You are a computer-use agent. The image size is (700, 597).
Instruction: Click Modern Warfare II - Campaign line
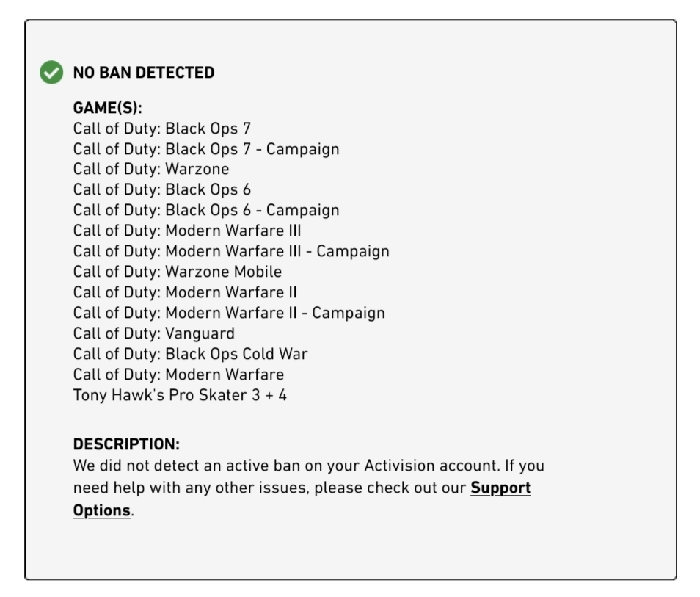[228, 313]
